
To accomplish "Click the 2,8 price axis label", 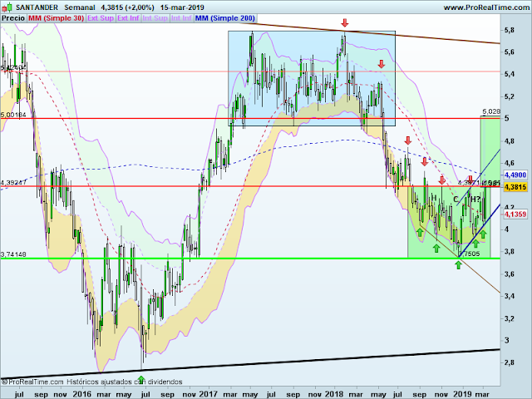I will point(509,362).
